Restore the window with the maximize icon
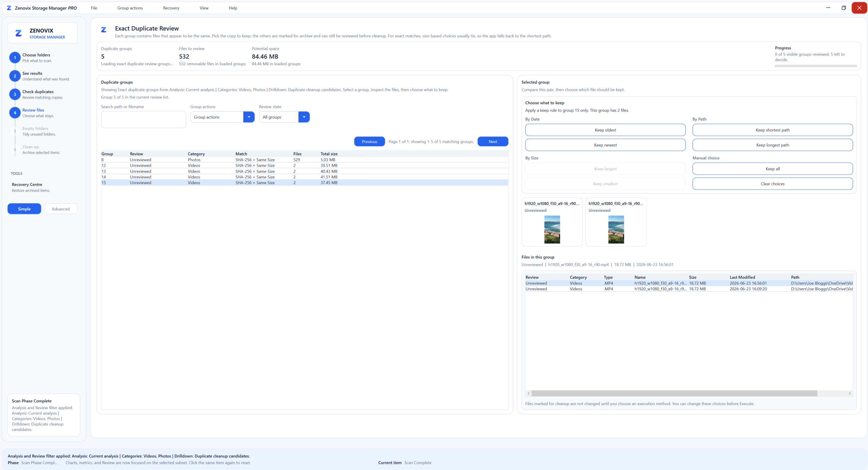Image resolution: width=868 pixels, height=470 pixels. point(843,8)
